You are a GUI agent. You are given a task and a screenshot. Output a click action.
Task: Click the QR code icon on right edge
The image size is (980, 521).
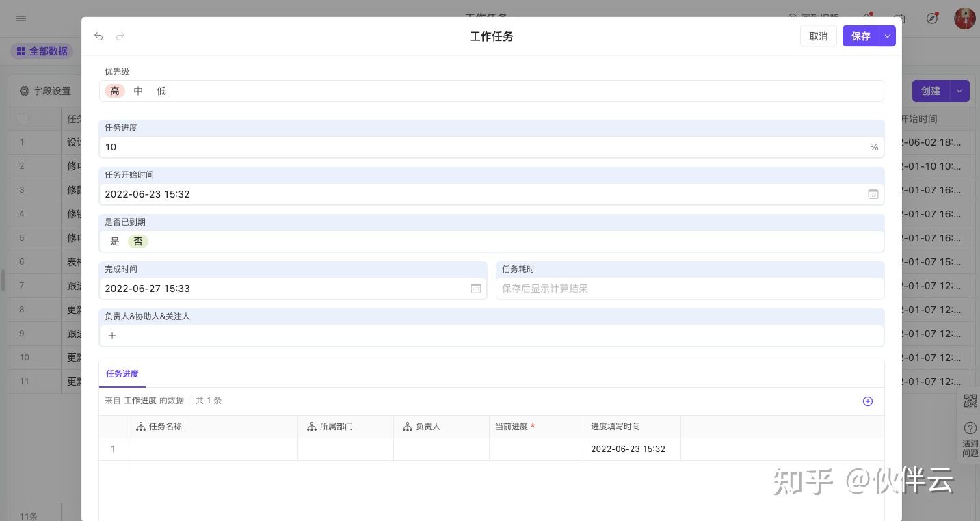click(970, 401)
